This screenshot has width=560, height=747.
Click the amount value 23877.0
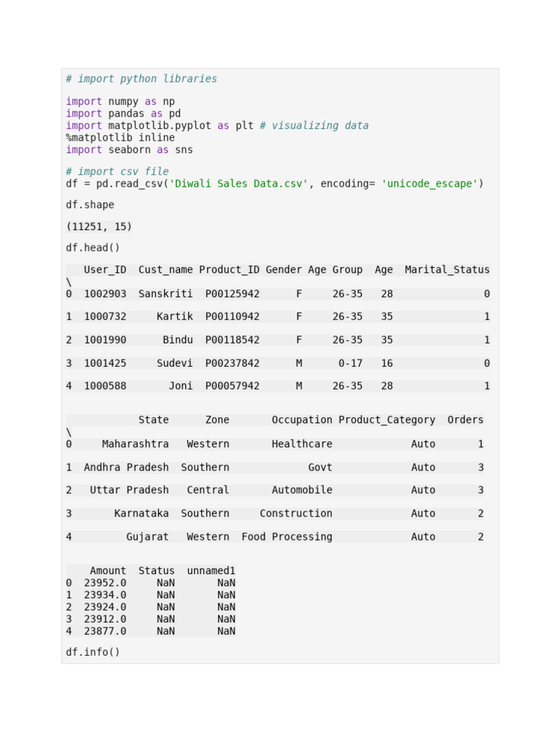click(105, 631)
